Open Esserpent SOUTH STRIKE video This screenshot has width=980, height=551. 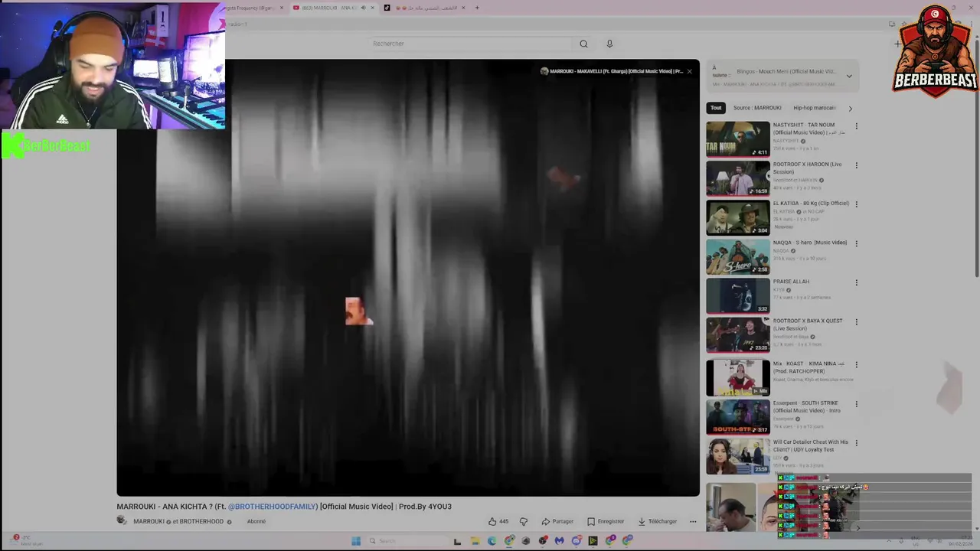pos(738,417)
